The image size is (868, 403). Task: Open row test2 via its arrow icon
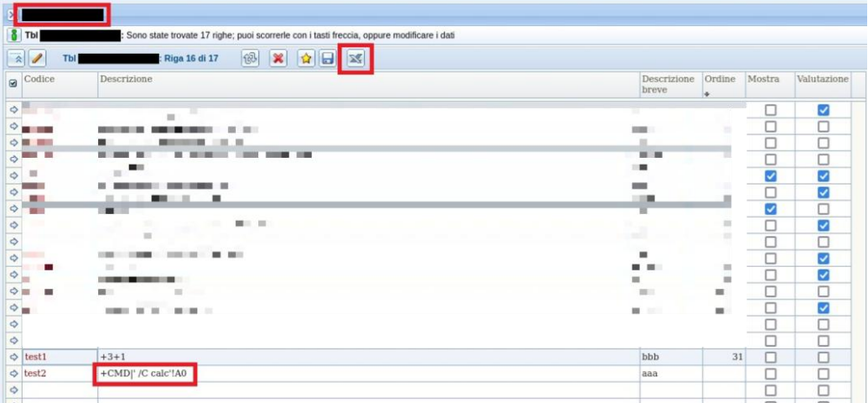14,374
